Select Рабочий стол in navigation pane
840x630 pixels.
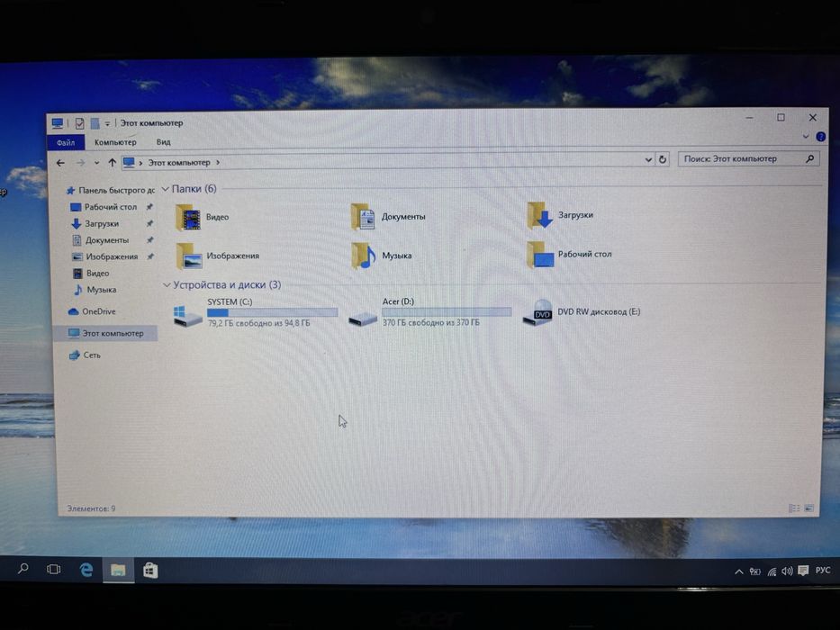tap(111, 207)
